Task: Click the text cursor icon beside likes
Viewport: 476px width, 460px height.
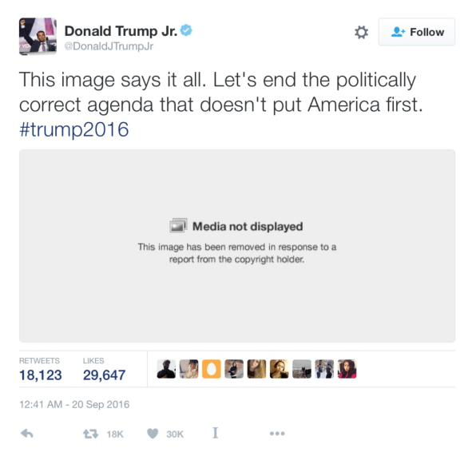Action: pyautogui.click(x=215, y=433)
